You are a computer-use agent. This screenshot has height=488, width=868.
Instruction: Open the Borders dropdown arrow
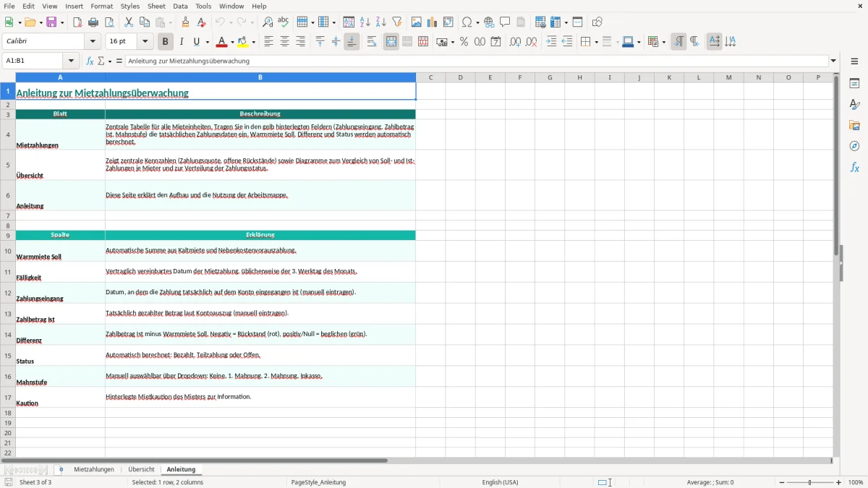tap(596, 42)
